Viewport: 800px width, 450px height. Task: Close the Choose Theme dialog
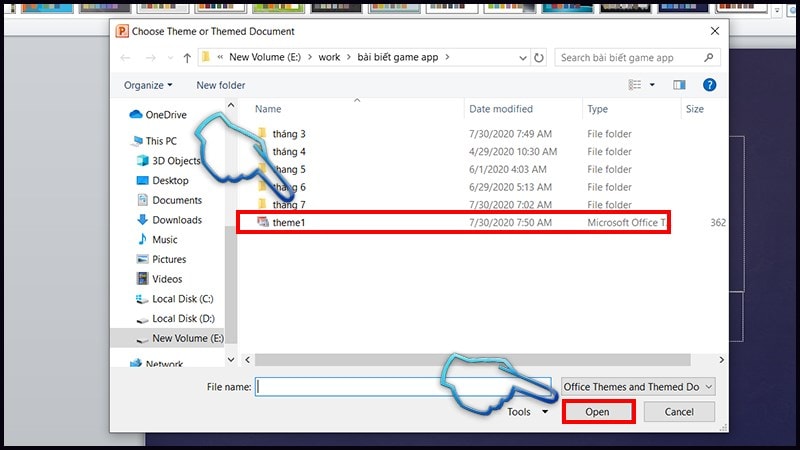[x=715, y=31]
